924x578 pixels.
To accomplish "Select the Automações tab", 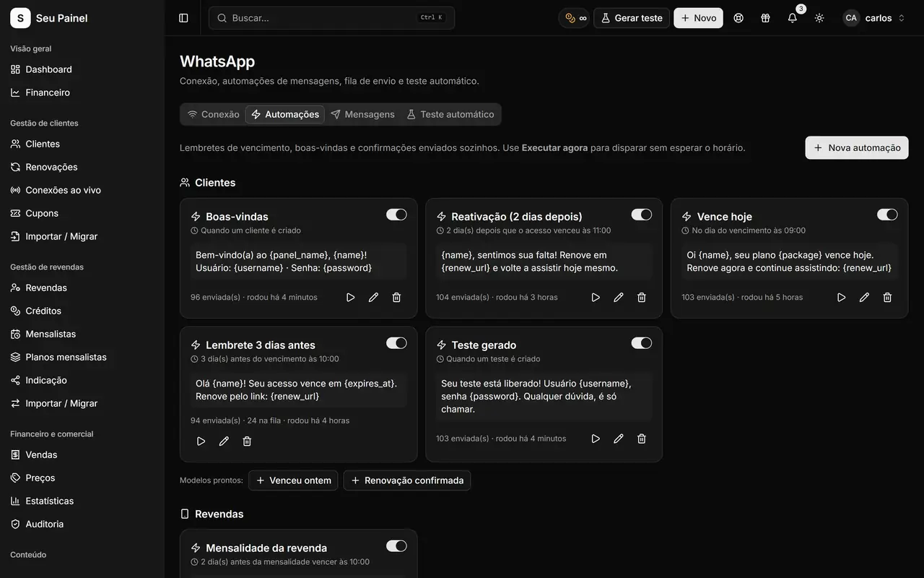I will (x=285, y=114).
